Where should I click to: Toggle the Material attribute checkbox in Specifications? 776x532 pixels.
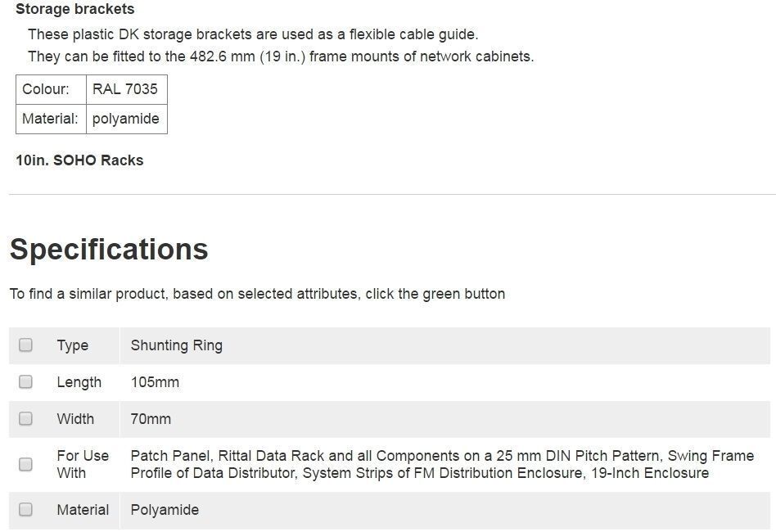[x=26, y=510]
